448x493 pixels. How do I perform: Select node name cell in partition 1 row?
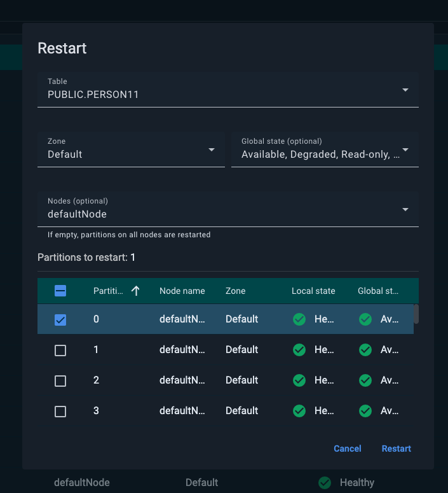182,350
